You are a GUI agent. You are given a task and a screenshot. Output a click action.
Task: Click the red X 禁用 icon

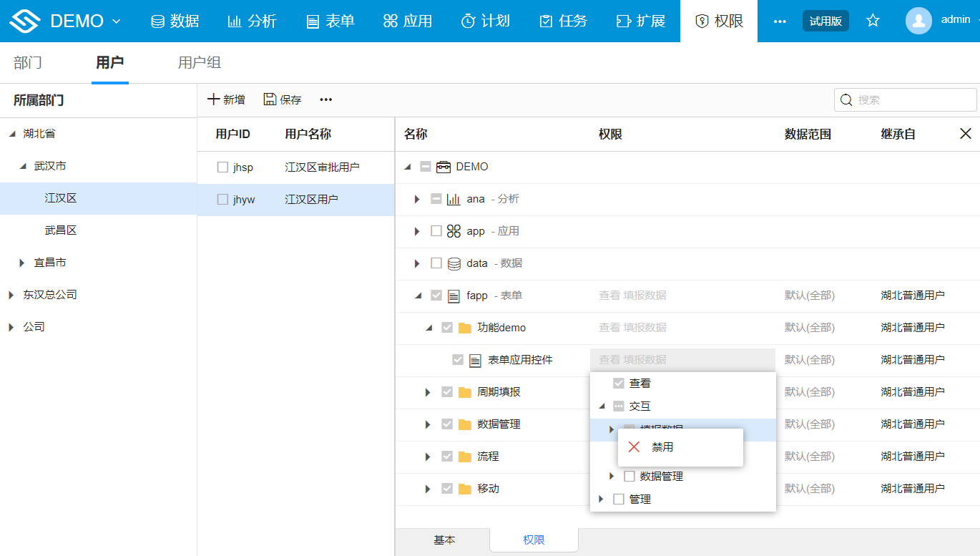pyautogui.click(x=634, y=447)
